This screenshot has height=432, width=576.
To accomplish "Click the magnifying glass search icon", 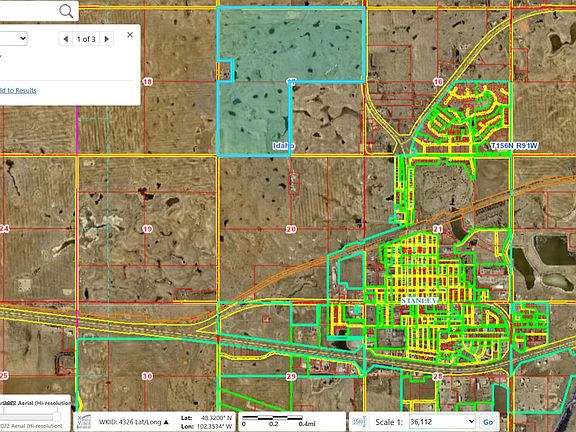I will coord(66,11).
